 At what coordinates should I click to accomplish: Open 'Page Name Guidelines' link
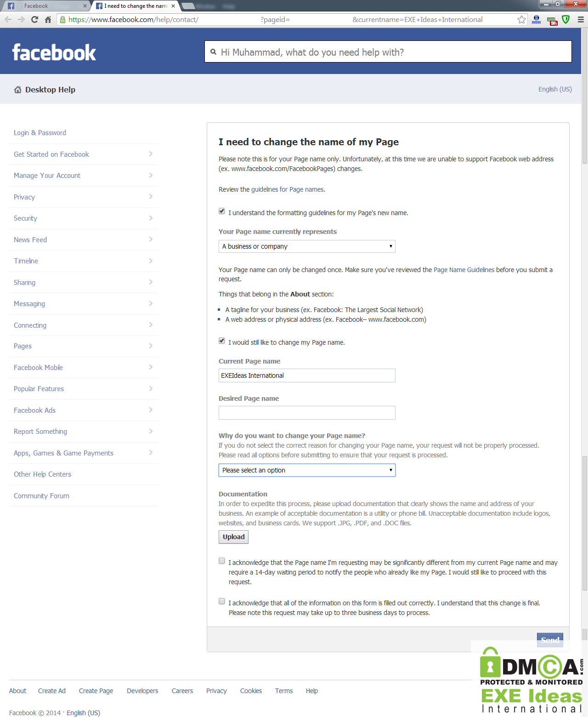(464, 270)
